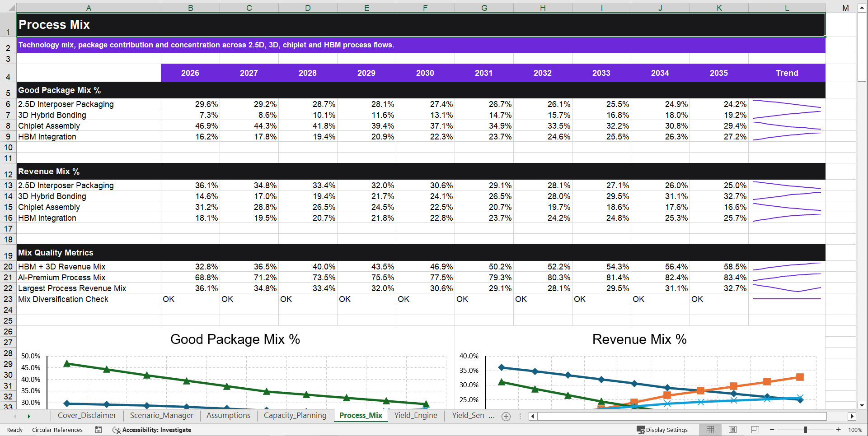Switch to Normal view
Viewport: 868px width, 436px height.
(710, 430)
